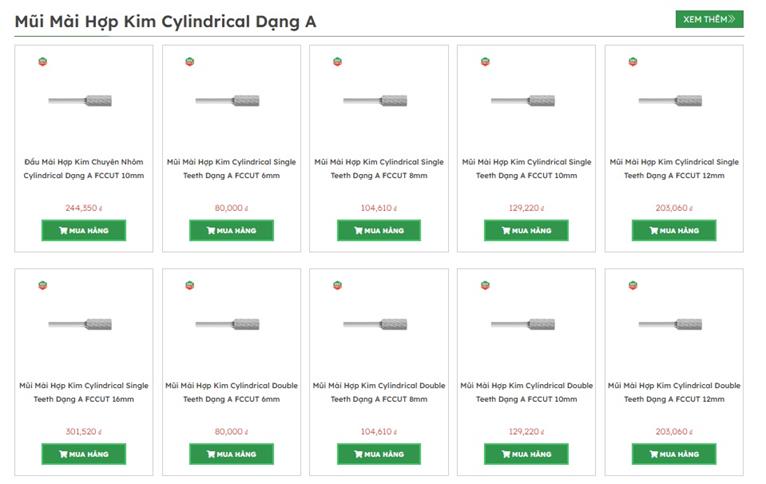Open Single Teeth FCCUT 6mm product title link
The width and height of the screenshot is (766, 484).
point(231,168)
